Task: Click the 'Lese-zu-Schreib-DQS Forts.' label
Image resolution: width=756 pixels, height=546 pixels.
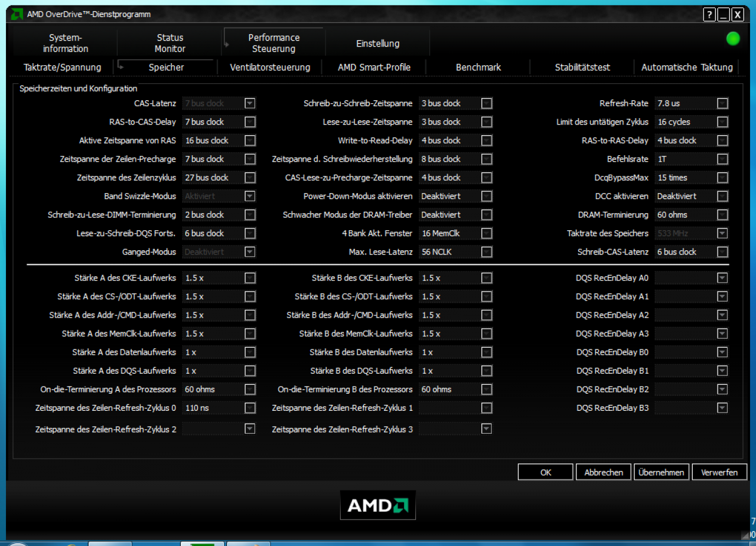Action: [x=126, y=233]
